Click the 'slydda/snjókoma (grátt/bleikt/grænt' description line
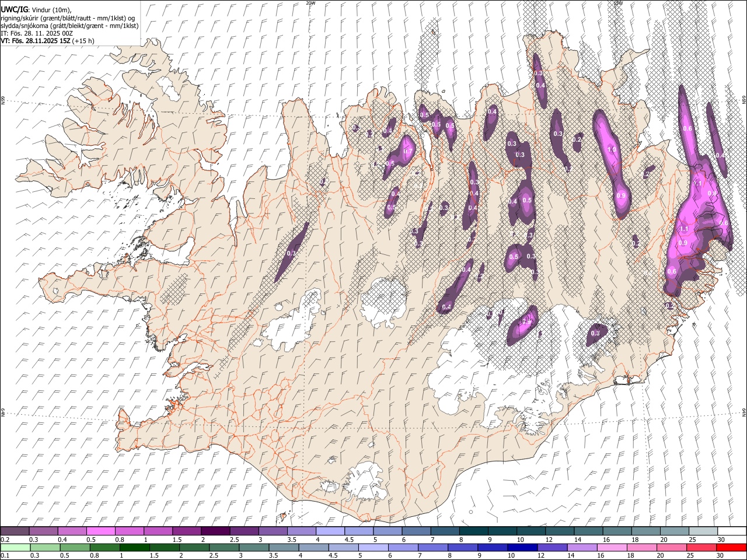Viewport: 747px width, 560px height. coord(69,26)
